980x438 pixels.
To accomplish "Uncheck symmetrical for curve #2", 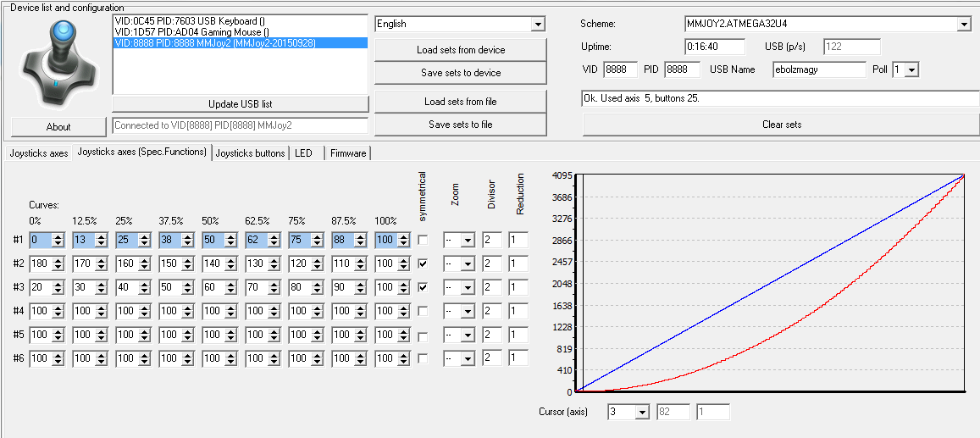I will pos(423,264).
